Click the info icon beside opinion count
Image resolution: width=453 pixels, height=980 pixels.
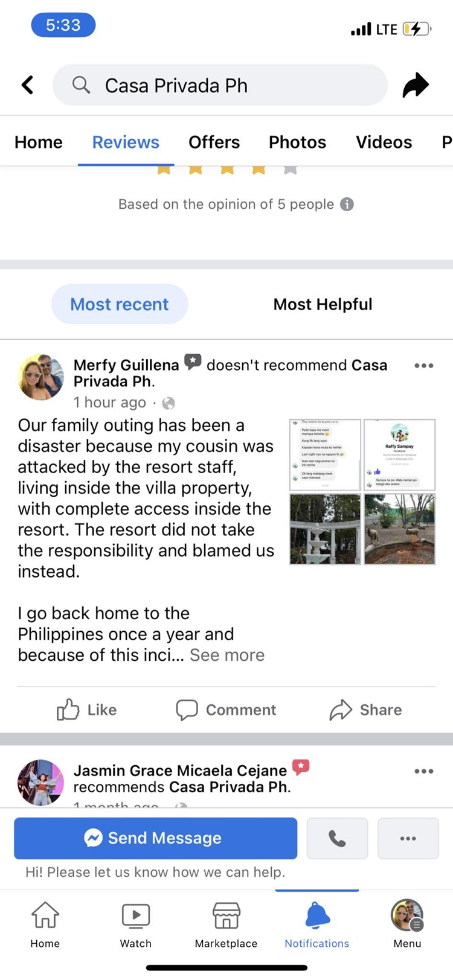(x=347, y=204)
